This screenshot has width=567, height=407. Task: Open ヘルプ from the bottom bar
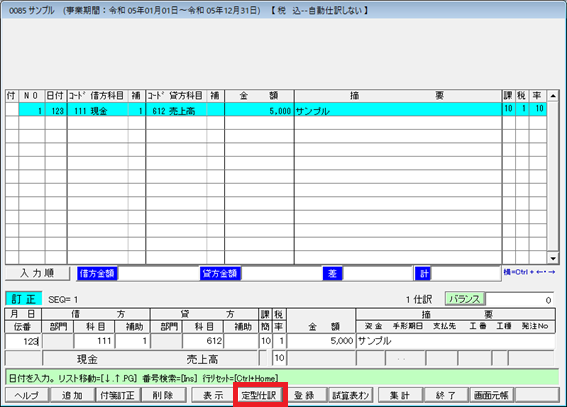27,395
